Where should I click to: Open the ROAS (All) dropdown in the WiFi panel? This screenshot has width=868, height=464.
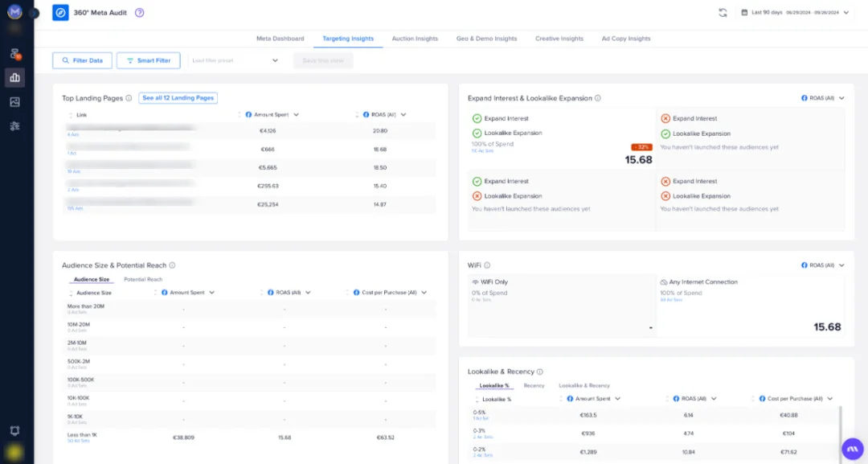pos(823,265)
